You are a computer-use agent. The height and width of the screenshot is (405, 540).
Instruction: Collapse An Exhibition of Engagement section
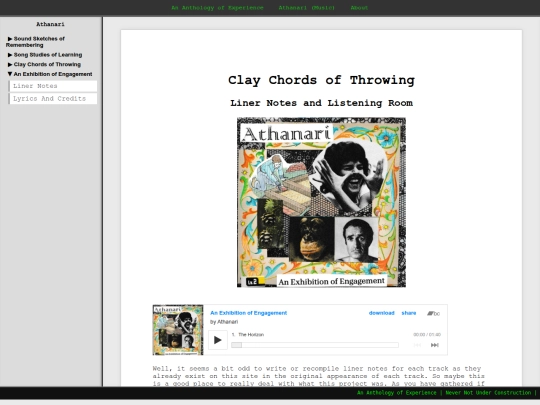(50, 74)
